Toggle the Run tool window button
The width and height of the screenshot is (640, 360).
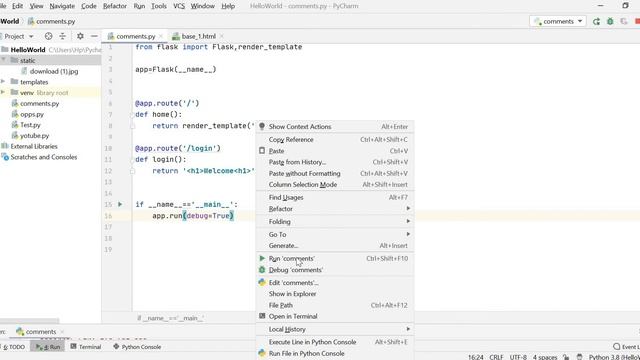click(x=48, y=347)
